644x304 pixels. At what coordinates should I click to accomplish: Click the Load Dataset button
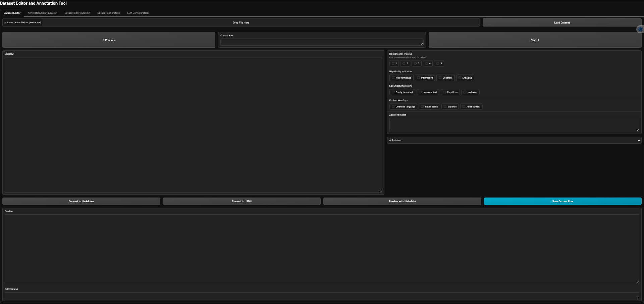562,23
